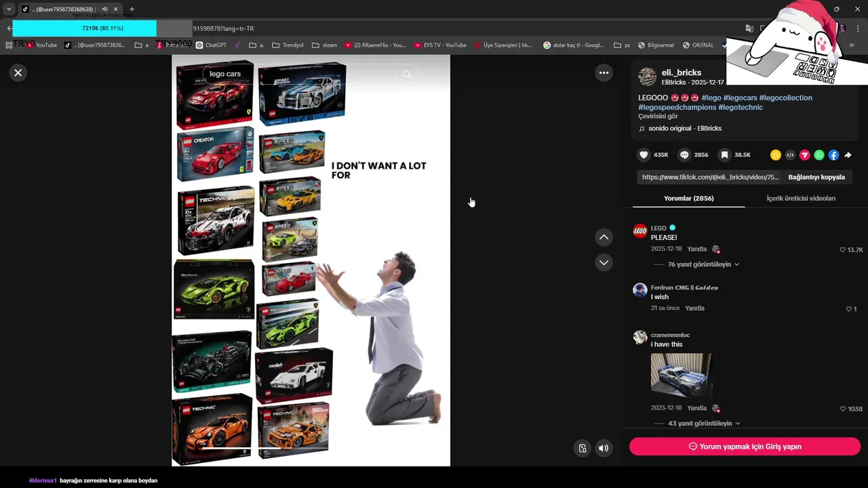Repost with the yellow repost icon
Viewport: 868px width, 488px height.
click(776, 155)
